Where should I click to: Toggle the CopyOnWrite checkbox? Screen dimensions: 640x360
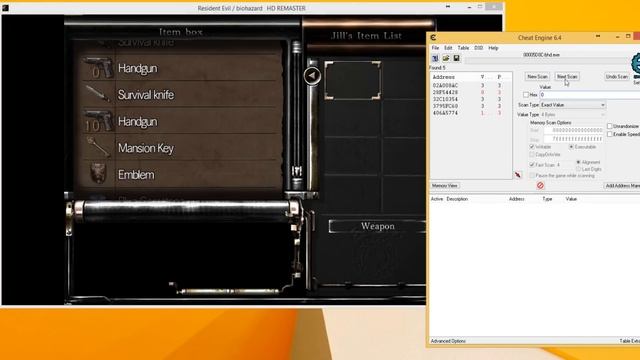(x=532, y=155)
